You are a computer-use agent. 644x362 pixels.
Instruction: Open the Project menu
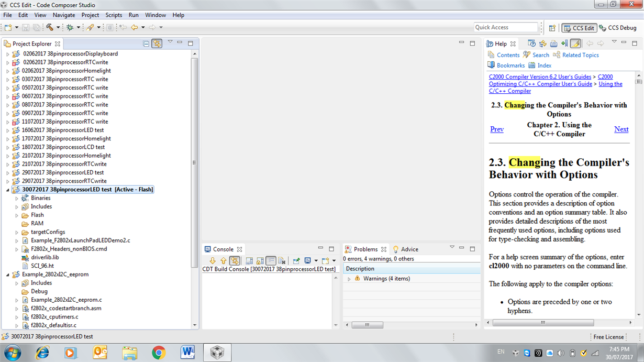[x=90, y=15]
